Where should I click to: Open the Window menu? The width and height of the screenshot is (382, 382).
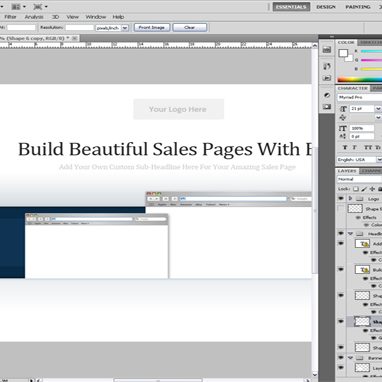coord(96,17)
